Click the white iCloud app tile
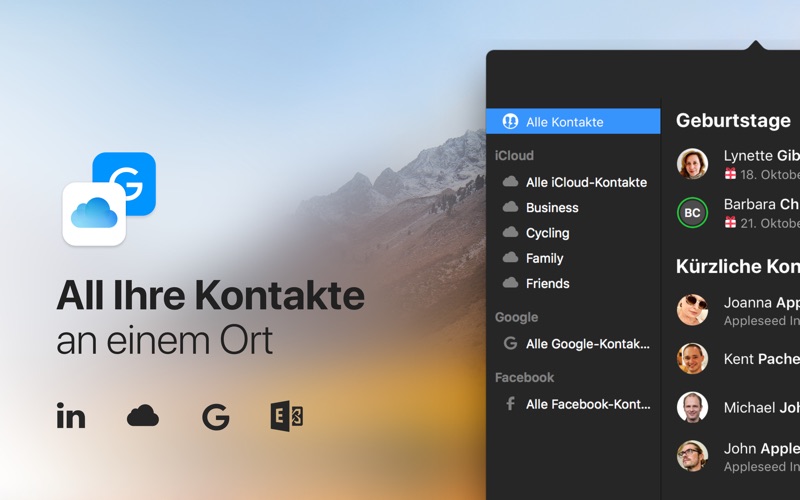Image resolution: width=800 pixels, height=500 pixels. tap(94, 214)
